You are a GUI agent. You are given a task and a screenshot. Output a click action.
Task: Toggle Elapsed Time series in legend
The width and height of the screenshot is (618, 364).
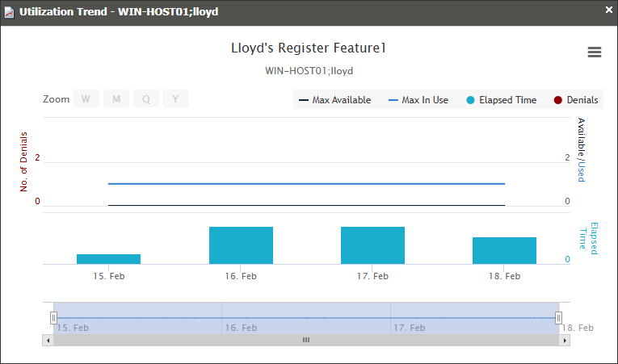point(502,100)
